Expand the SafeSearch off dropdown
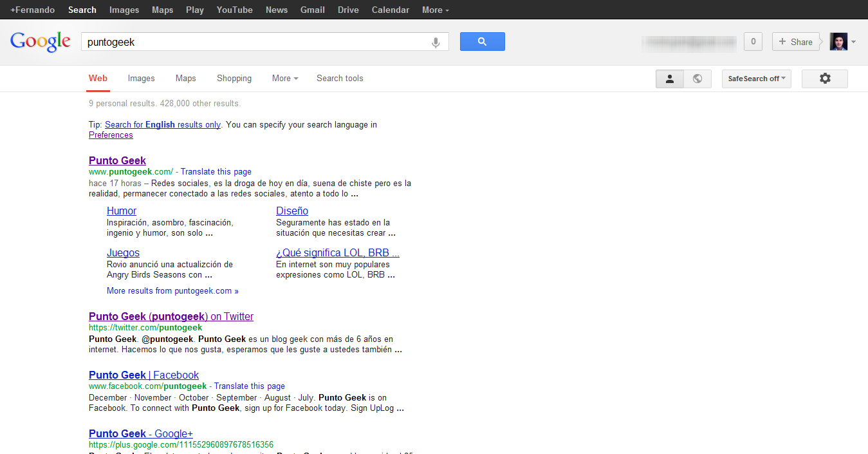 click(756, 79)
